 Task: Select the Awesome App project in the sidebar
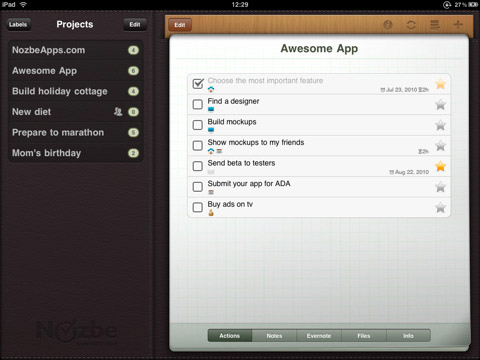coord(76,71)
